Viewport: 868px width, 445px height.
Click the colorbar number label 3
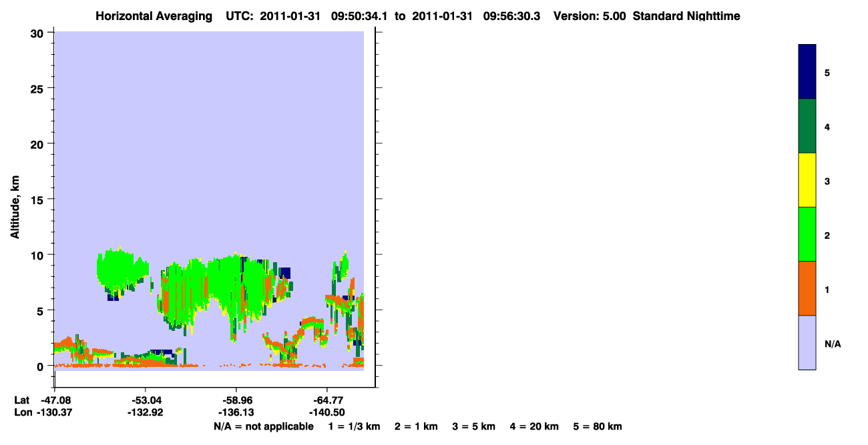click(827, 181)
